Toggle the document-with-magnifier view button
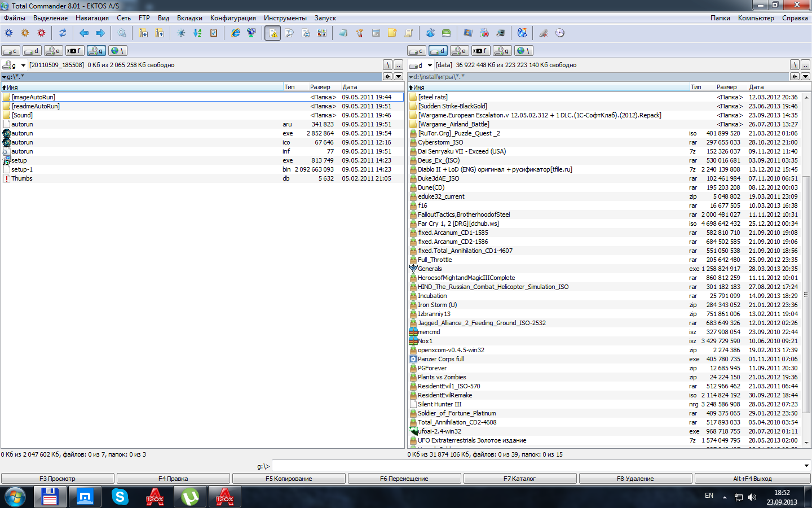The width and height of the screenshot is (812, 508). point(289,33)
